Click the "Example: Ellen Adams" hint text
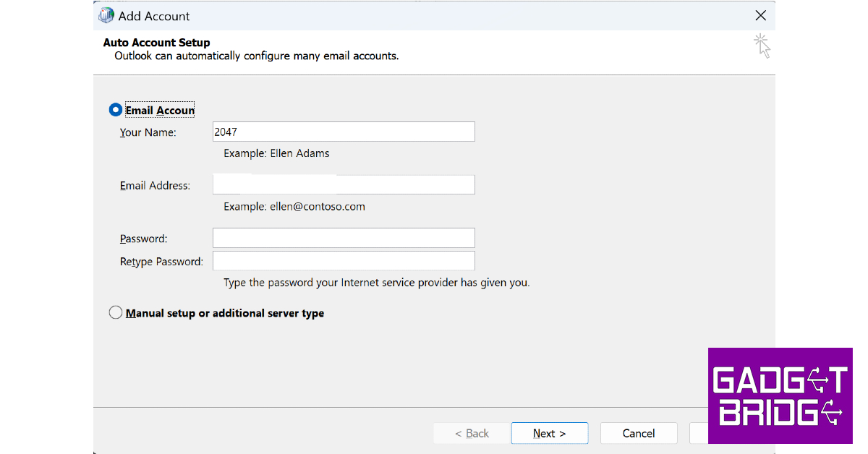 pyautogui.click(x=276, y=153)
